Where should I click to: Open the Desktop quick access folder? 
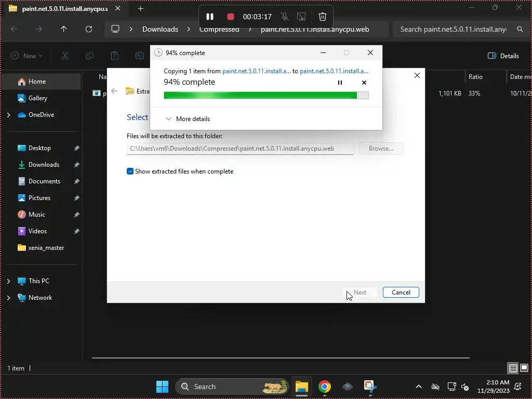click(39, 148)
